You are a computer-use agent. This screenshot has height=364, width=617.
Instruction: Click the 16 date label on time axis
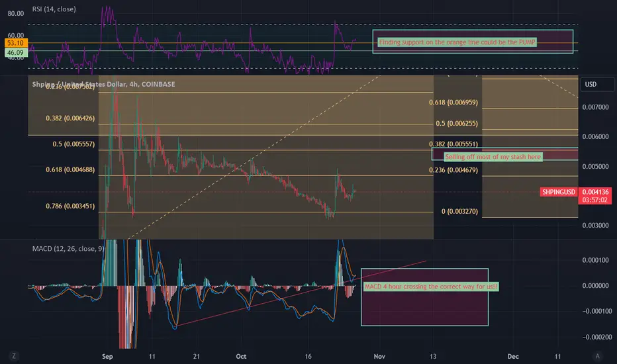tap(308, 356)
